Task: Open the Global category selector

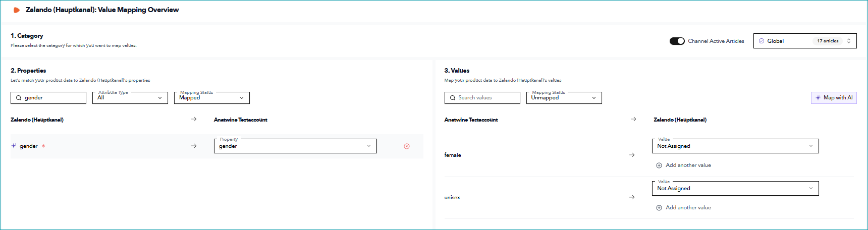Action: (805, 41)
